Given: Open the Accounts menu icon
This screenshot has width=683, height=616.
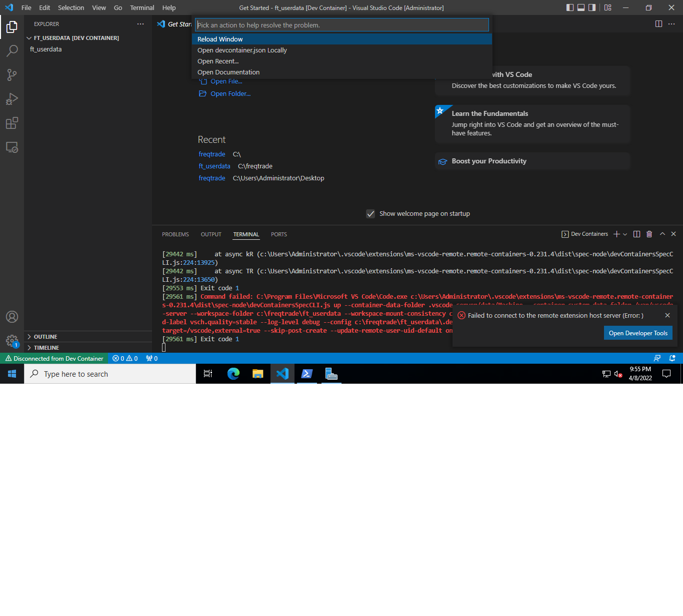Looking at the screenshot, I should point(12,317).
